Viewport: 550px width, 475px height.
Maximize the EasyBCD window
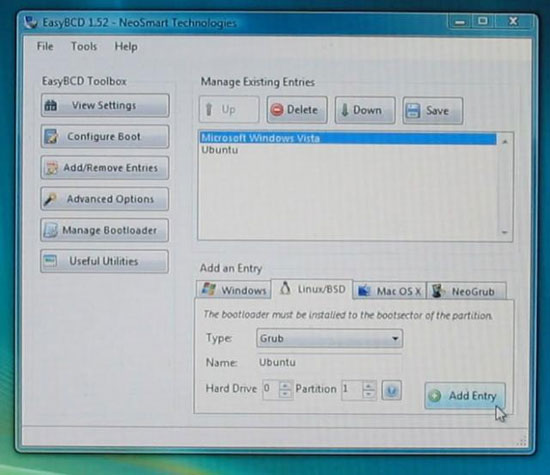(x=483, y=21)
